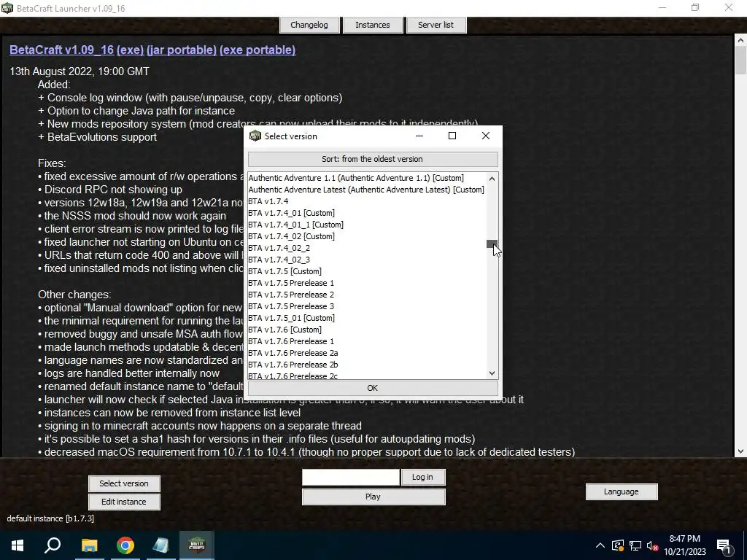Click the Play button
The image size is (747, 560).
point(373,496)
